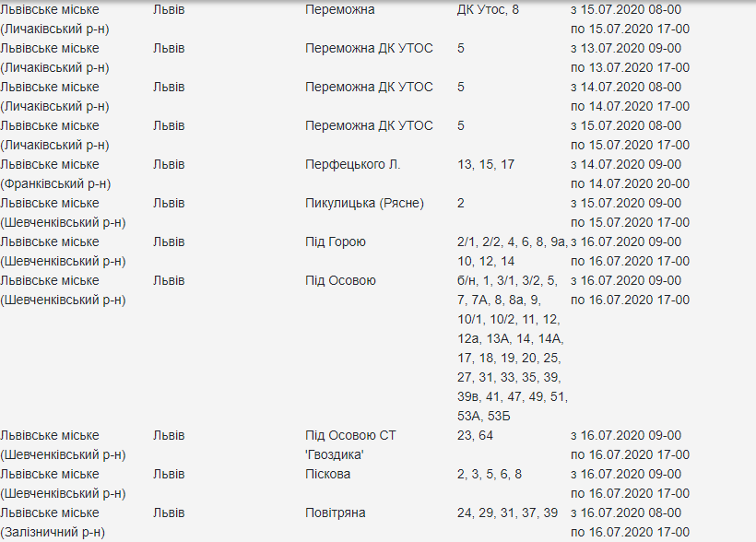The height and width of the screenshot is (542, 756).
Task: Select the "Пикулицька (Рясне)" street cell
Action: coord(364,203)
